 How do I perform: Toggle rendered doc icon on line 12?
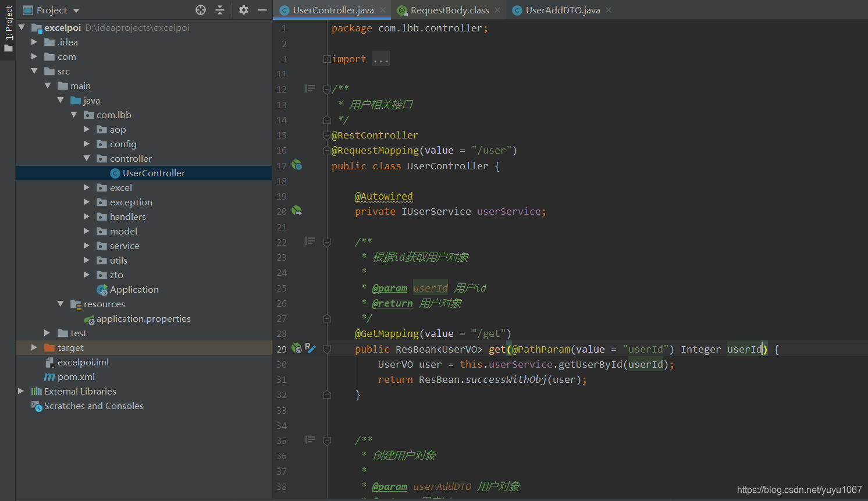(x=310, y=88)
